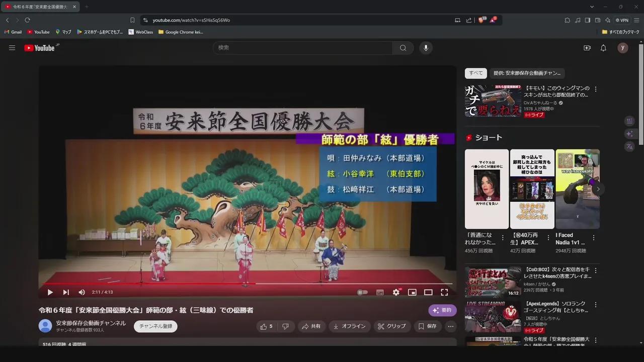Open the account avatar menu

[623, 48]
